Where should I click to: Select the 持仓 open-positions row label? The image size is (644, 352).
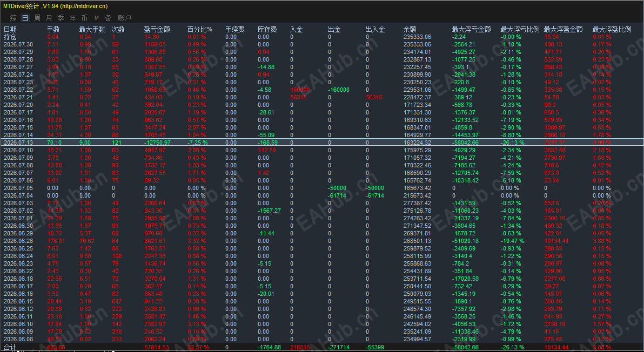click(x=10, y=37)
